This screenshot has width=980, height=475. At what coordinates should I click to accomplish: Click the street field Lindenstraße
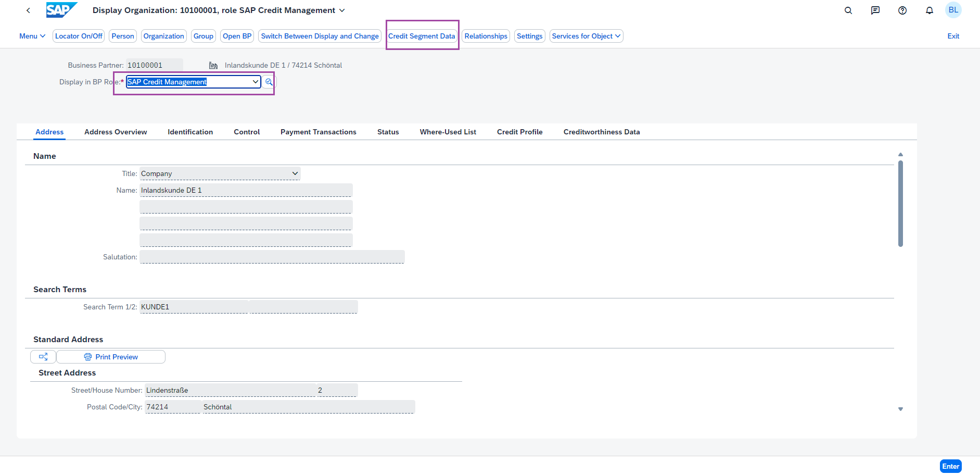(231, 390)
